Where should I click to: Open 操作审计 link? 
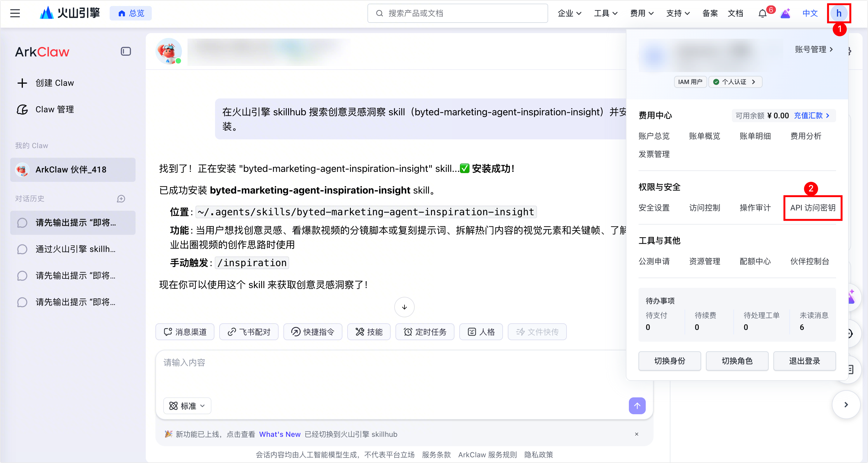755,208
